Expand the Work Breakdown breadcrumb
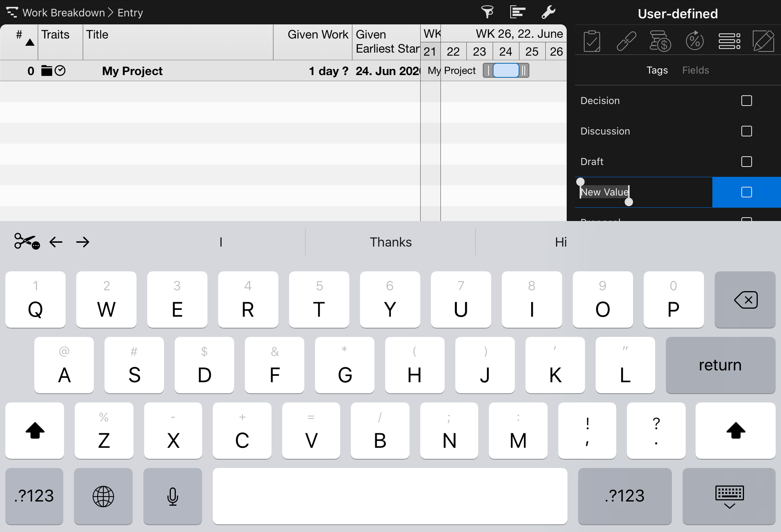 point(64,12)
